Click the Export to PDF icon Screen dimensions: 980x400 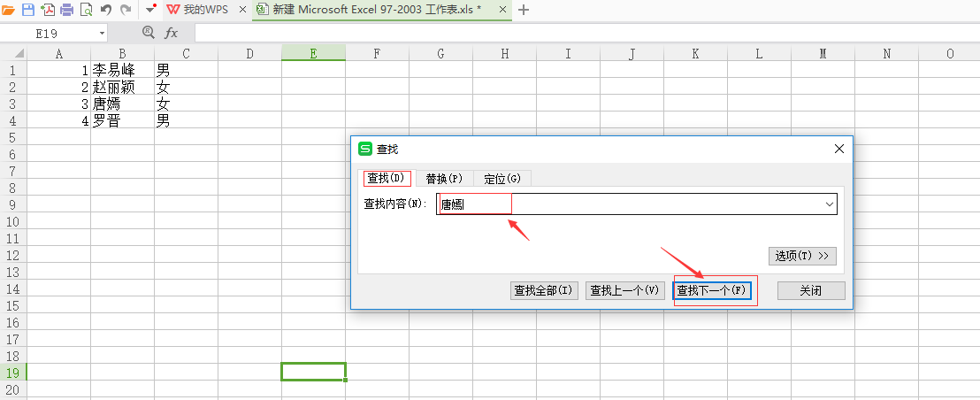[48, 10]
